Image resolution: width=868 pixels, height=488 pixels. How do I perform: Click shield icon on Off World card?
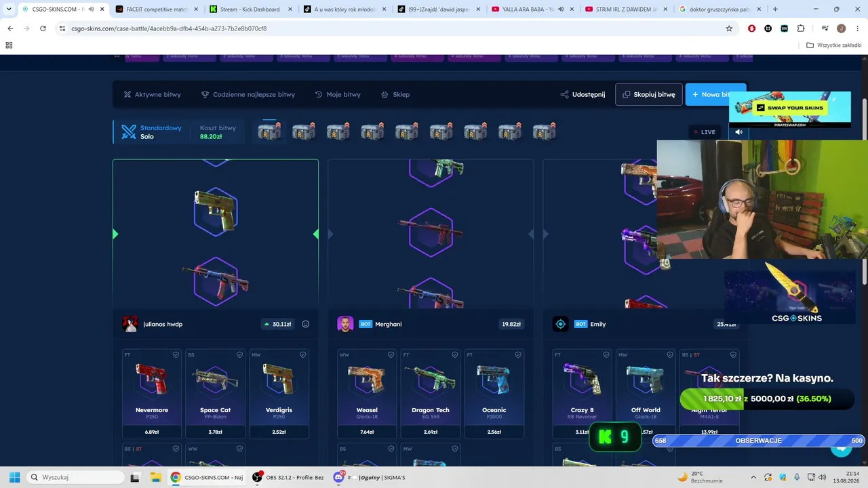pyautogui.click(x=669, y=354)
